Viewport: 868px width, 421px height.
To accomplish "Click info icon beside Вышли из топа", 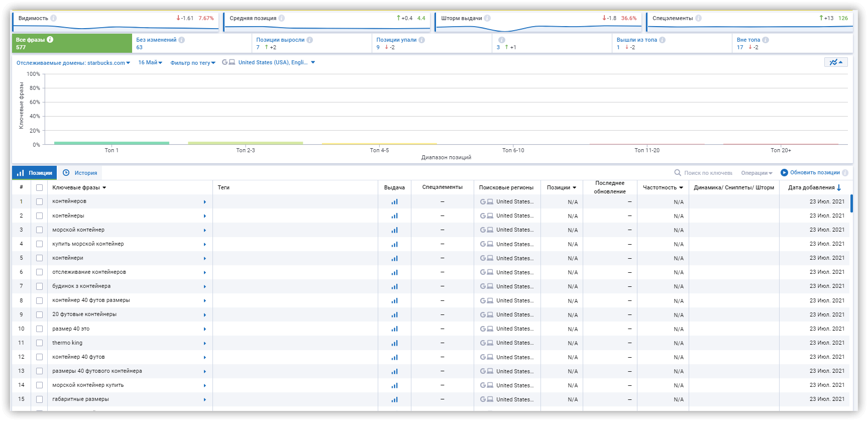I will 662,40.
